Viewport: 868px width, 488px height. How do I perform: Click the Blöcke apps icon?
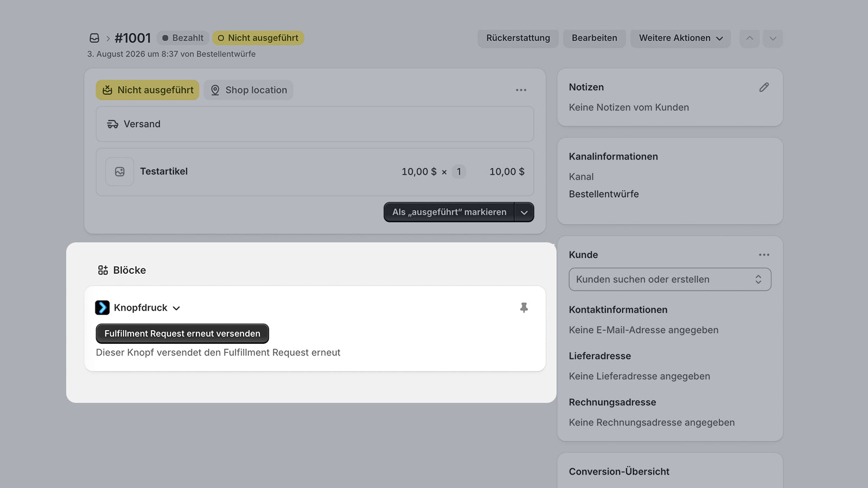103,270
